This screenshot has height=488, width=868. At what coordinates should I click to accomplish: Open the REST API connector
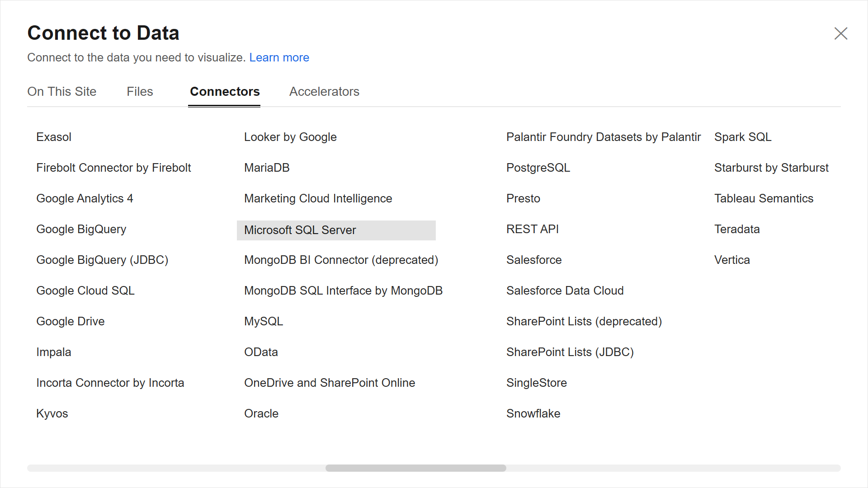(533, 229)
